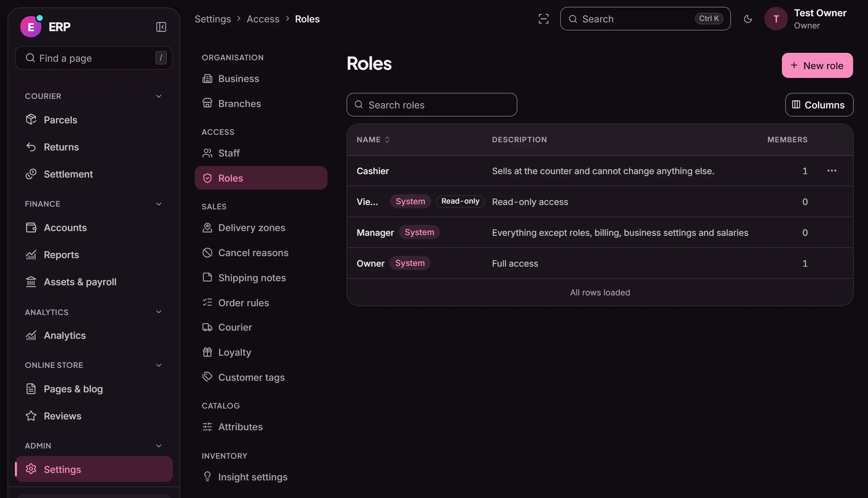Open Assets & payroll
The height and width of the screenshot is (498, 868).
[x=94, y=282]
